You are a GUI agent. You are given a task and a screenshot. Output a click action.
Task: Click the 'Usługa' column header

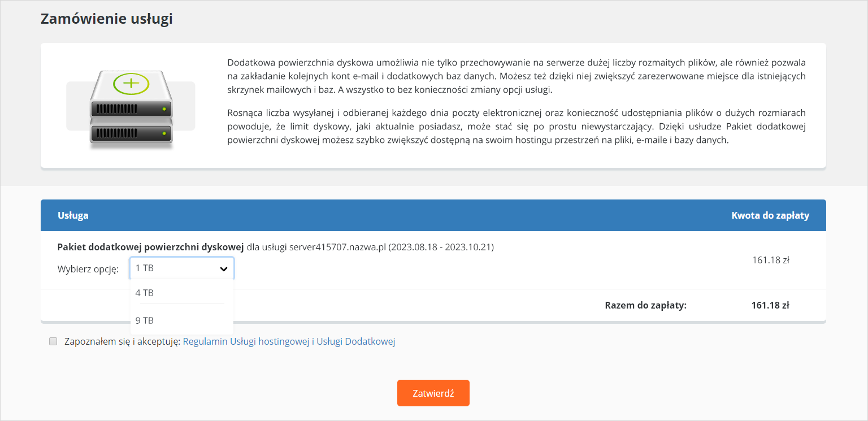click(x=73, y=215)
